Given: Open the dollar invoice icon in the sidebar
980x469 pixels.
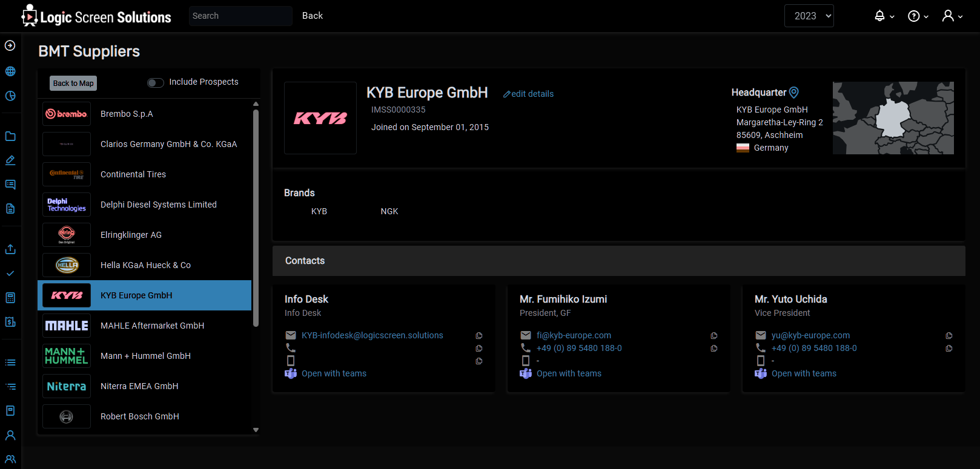Looking at the screenshot, I should pyautogui.click(x=10, y=322).
